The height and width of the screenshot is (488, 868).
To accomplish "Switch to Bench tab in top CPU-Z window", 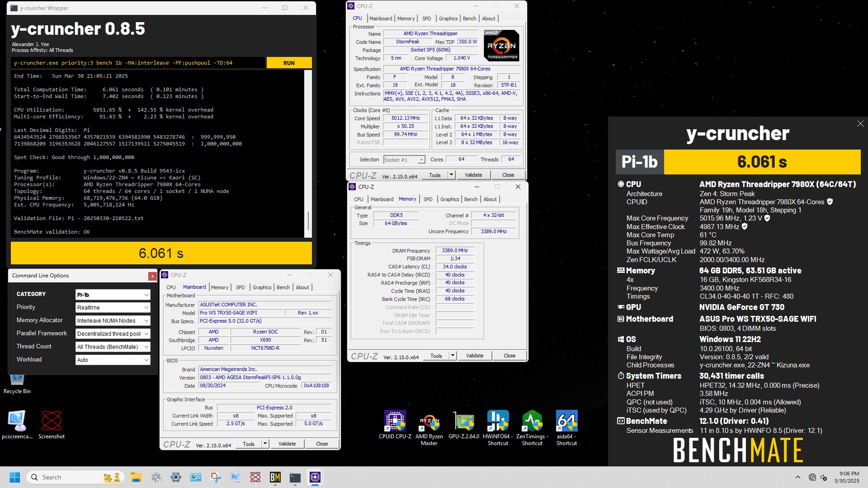I will point(470,19).
